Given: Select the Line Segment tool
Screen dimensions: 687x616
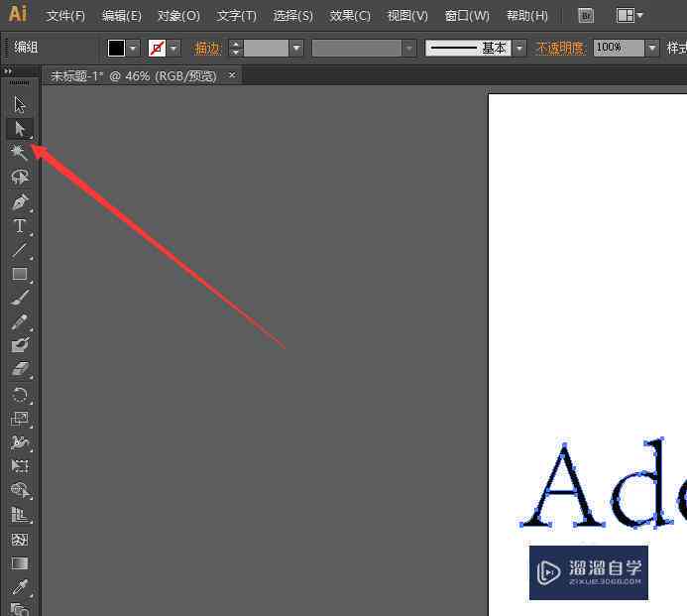Looking at the screenshot, I should [20, 250].
